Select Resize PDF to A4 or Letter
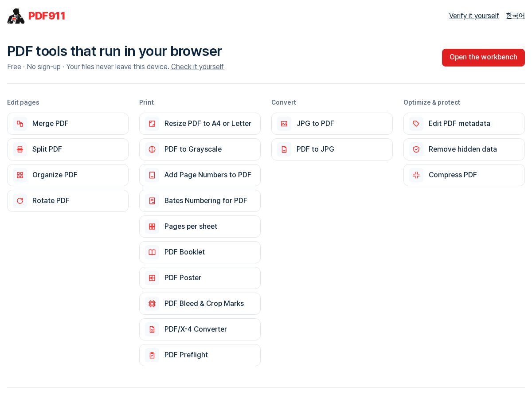Viewport: 532px width, 399px height. [x=200, y=124]
